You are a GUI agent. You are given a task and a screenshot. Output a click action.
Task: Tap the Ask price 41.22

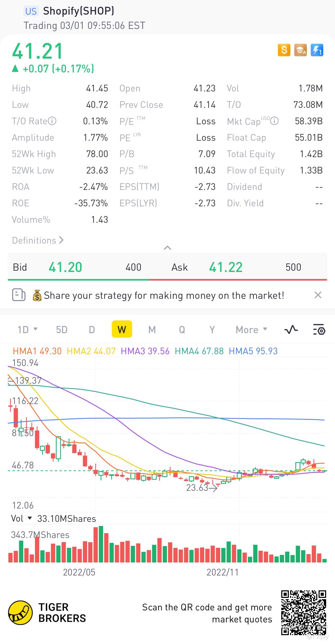tap(226, 267)
